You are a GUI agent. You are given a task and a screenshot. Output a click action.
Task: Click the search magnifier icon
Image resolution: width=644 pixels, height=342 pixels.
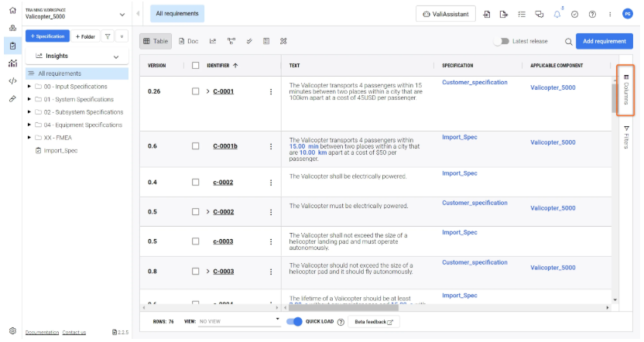point(568,42)
